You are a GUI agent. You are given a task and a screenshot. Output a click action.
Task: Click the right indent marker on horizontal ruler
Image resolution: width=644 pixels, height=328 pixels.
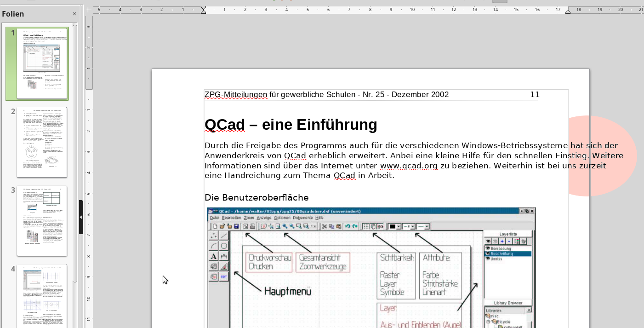[568, 11]
